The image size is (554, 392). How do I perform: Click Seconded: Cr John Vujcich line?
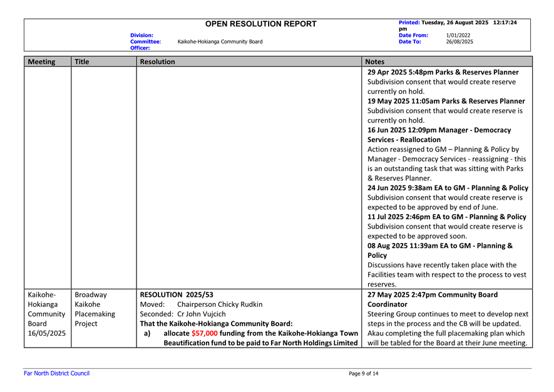(182, 314)
